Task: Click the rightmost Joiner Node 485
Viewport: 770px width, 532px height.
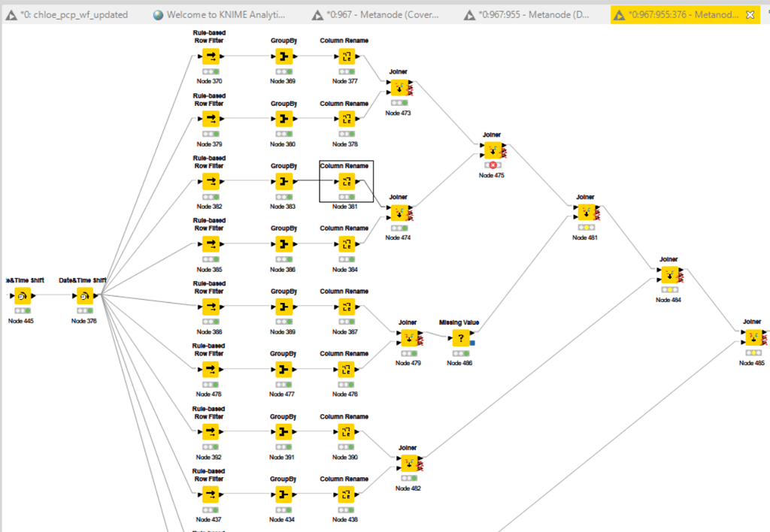Action: pos(752,337)
